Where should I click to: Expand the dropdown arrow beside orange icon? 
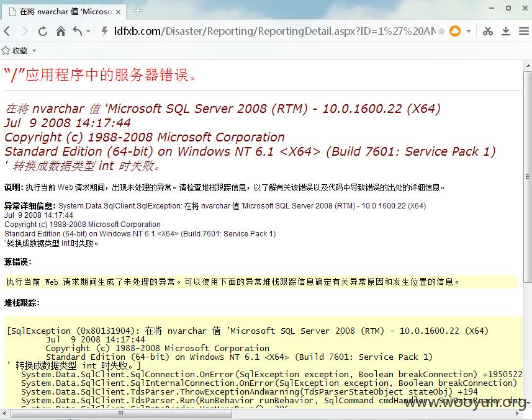click(x=469, y=31)
